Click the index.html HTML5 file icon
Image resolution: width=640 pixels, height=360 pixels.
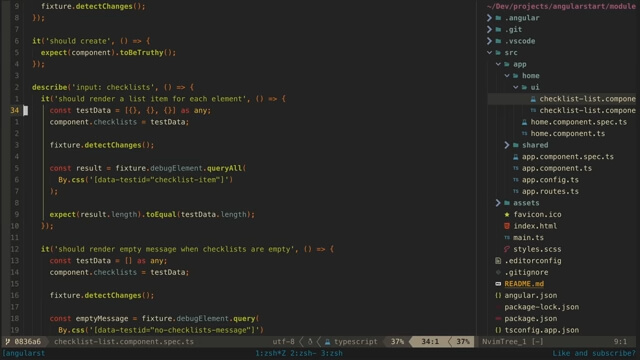point(507,226)
